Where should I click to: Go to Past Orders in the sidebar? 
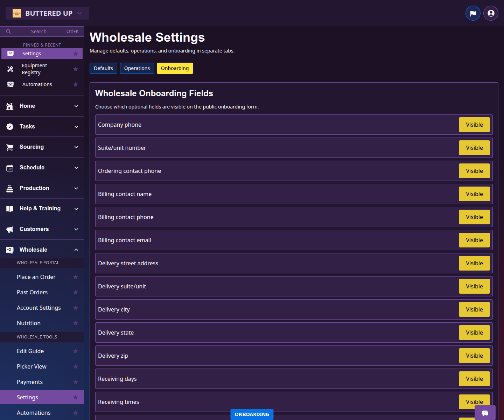[32, 292]
